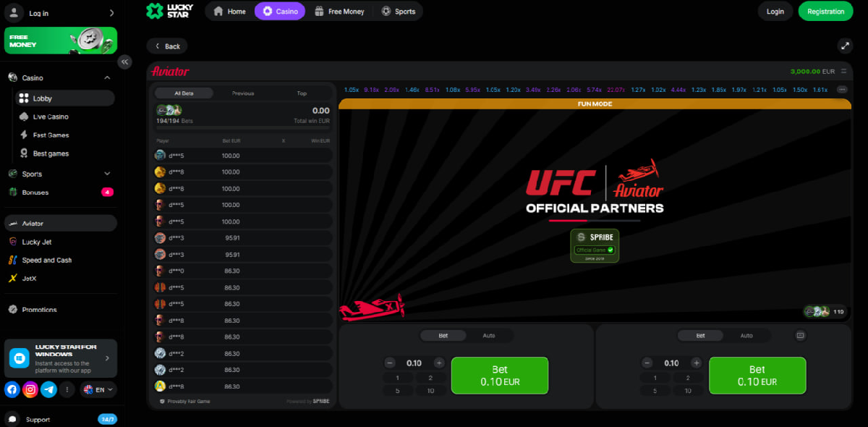Open the Free Money tab in top navigation
The image size is (868, 427).
click(x=339, y=12)
